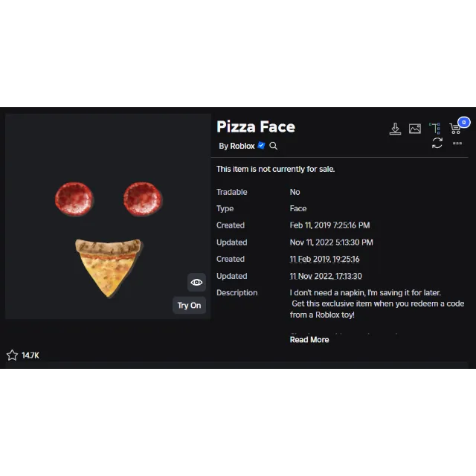Open the Roblox creator profile link
476x476 pixels.
(x=242, y=146)
